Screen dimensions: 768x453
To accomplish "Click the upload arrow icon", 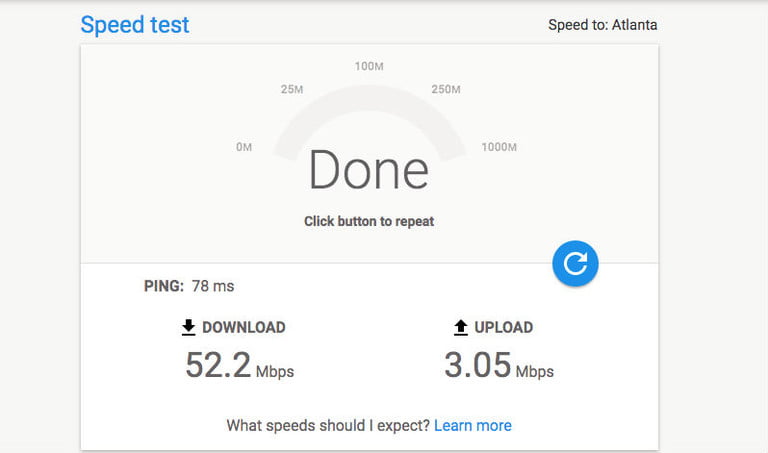I will tap(460, 327).
